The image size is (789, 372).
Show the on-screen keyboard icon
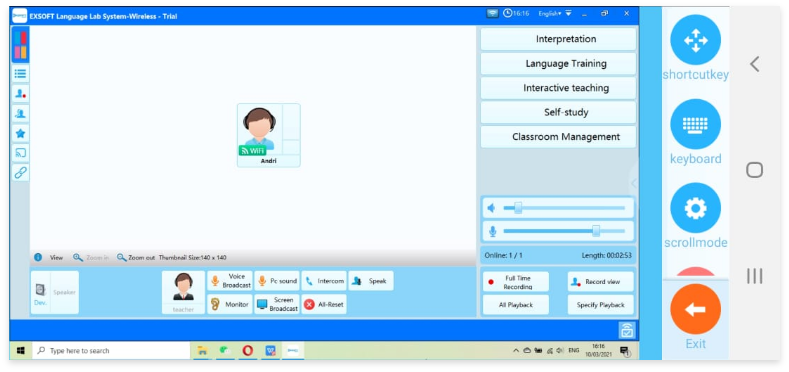point(695,124)
